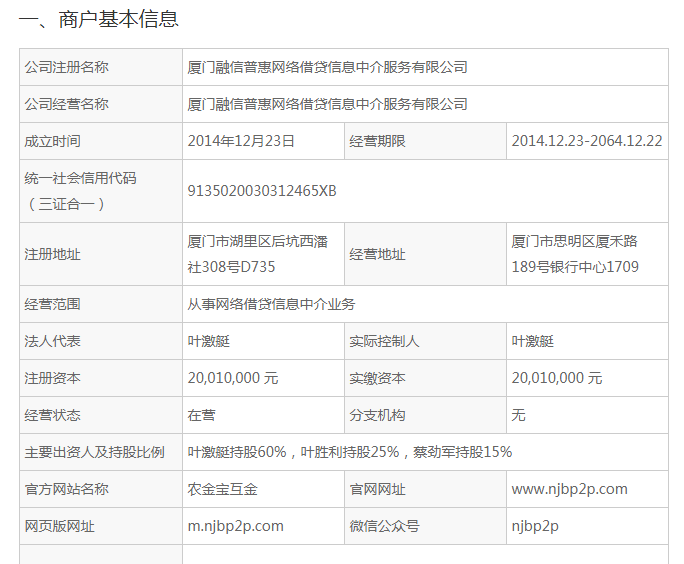This screenshot has height=564, width=684.
Task: Select company name in 公司经营名称 row
Action: click(328, 104)
